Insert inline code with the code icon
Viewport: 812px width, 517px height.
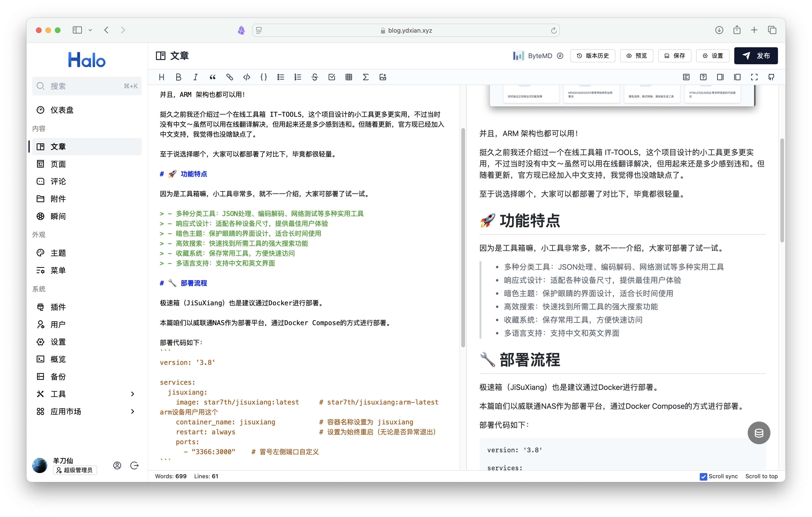[x=246, y=77]
